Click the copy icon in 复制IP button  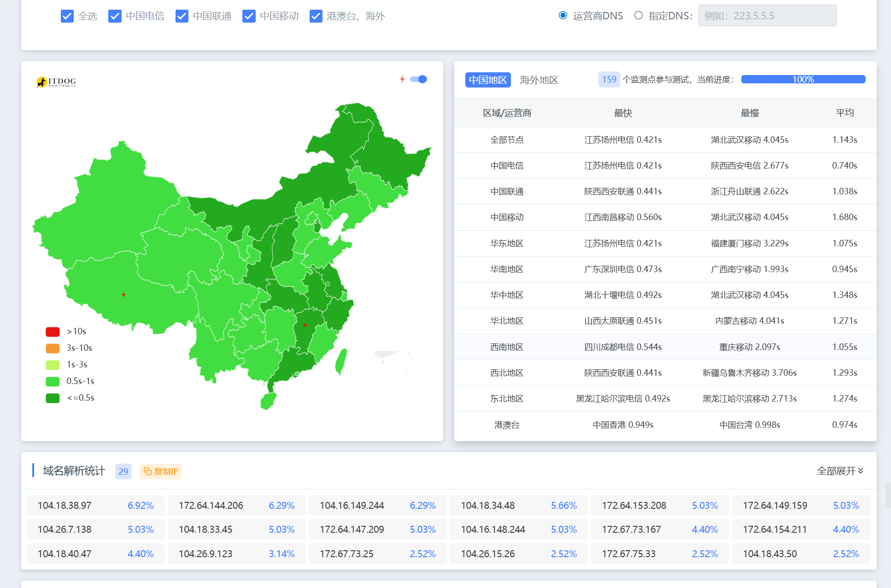coord(147,471)
